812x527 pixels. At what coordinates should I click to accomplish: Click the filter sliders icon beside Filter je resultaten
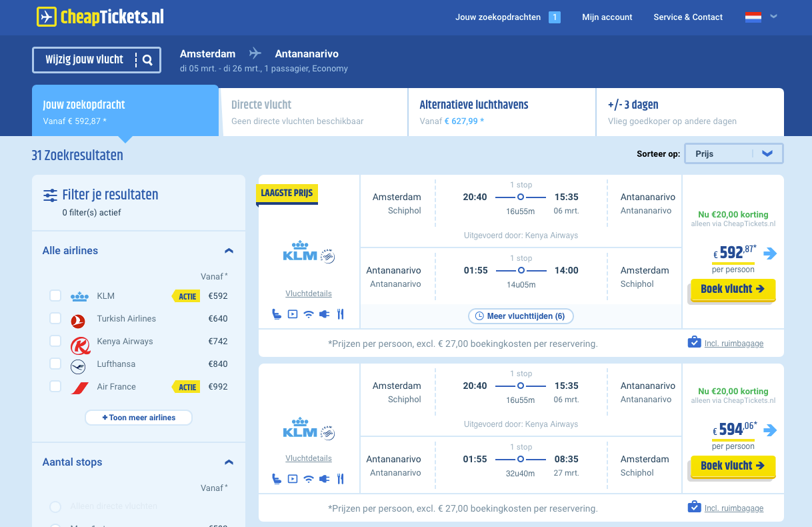point(50,195)
